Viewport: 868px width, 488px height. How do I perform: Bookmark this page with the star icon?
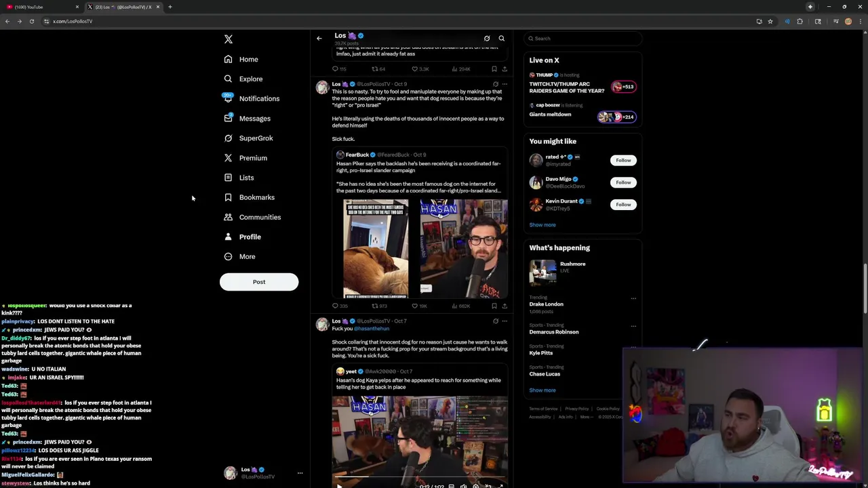(770, 21)
